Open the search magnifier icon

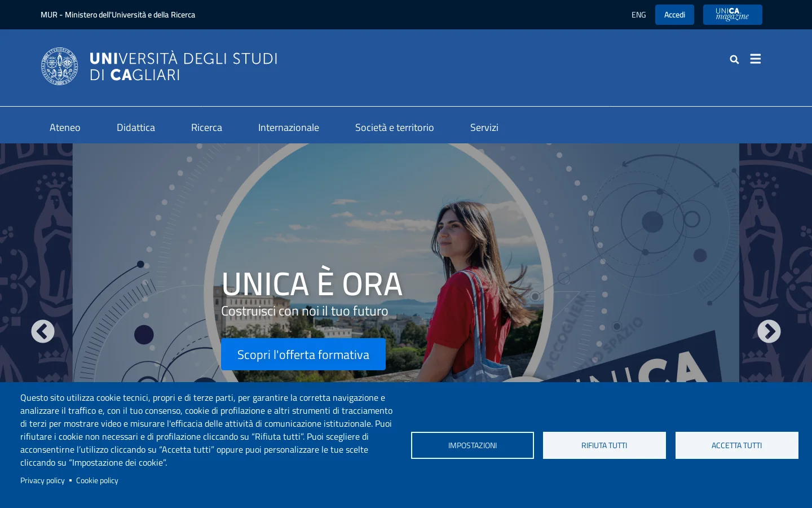[734, 59]
